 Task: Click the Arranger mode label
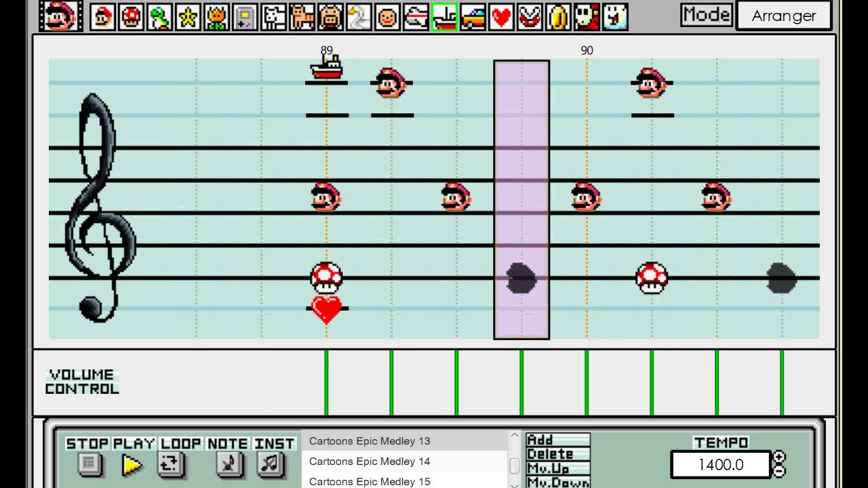click(x=784, y=16)
